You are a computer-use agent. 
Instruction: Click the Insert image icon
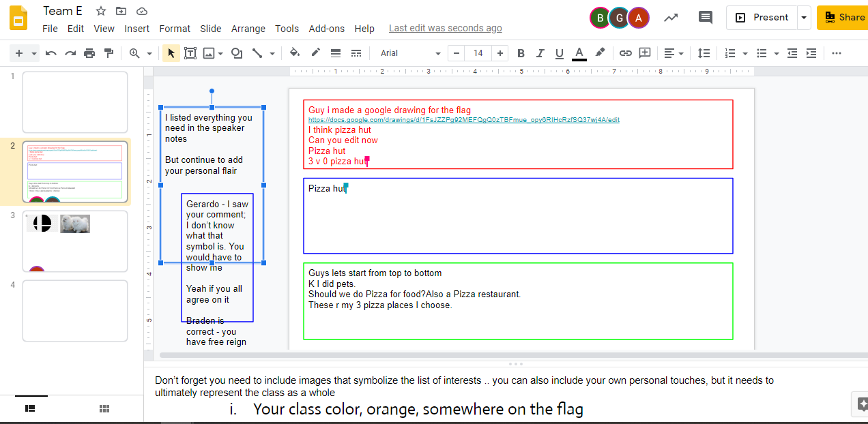click(x=209, y=53)
